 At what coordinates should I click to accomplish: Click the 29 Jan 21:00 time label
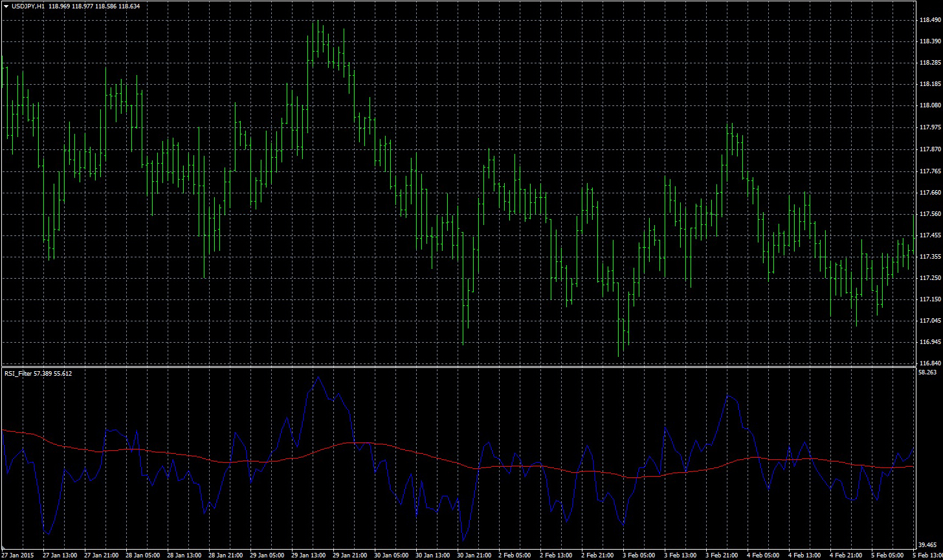tap(350, 555)
